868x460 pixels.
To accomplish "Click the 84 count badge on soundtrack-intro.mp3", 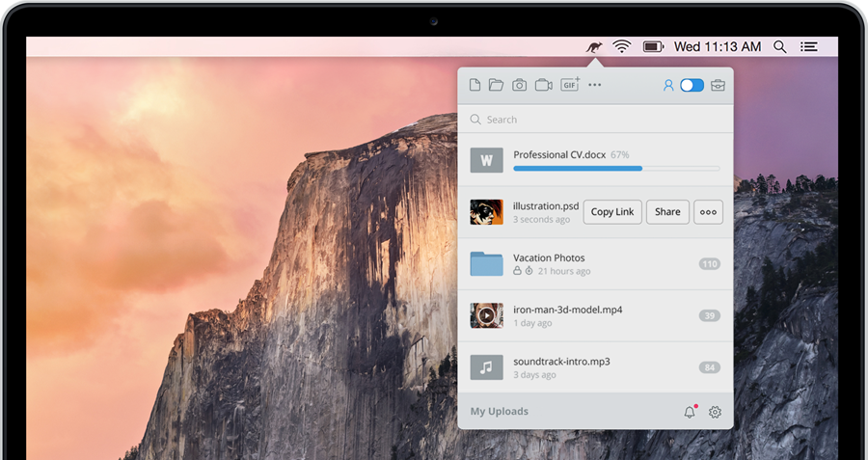I will coord(710,367).
